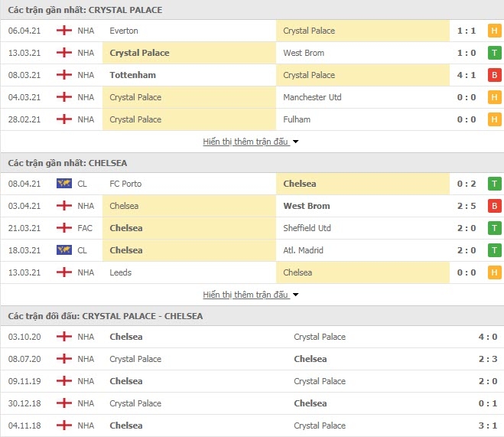This screenshot has height=437, width=504.
Task: Expand more Crystal Palace matches dropdown arrow
Action: click(296, 142)
